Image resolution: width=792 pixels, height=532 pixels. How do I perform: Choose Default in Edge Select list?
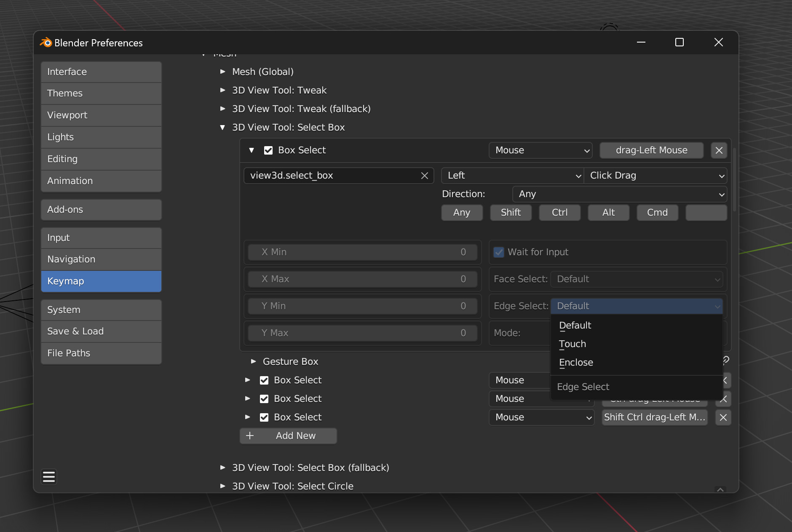[x=637, y=326]
